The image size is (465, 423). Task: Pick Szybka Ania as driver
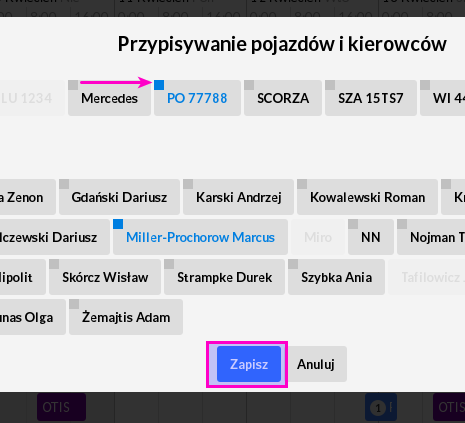coord(336,277)
